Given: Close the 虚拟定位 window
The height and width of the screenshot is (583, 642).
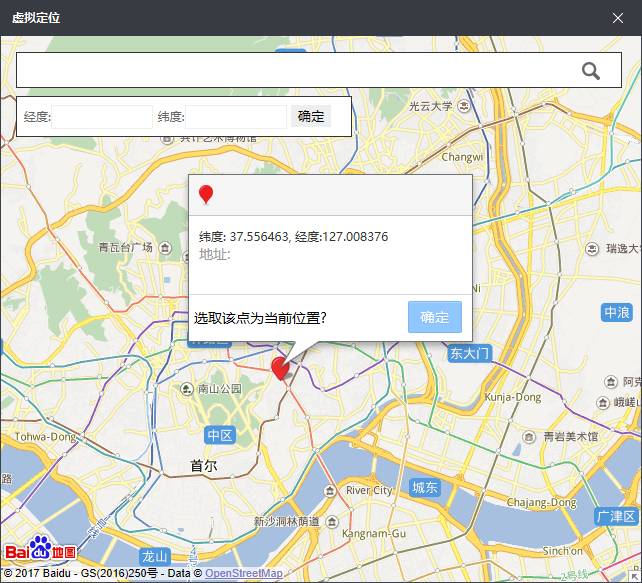Looking at the screenshot, I should coord(618,17).
